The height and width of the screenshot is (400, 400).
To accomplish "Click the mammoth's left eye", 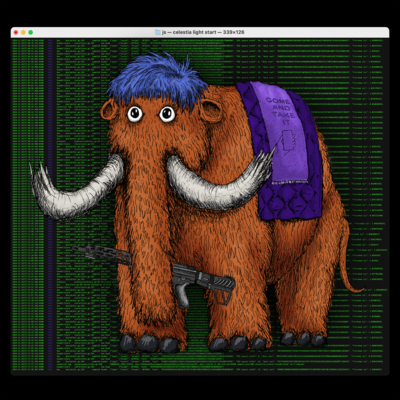I will pyautogui.click(x=135, y=114).
